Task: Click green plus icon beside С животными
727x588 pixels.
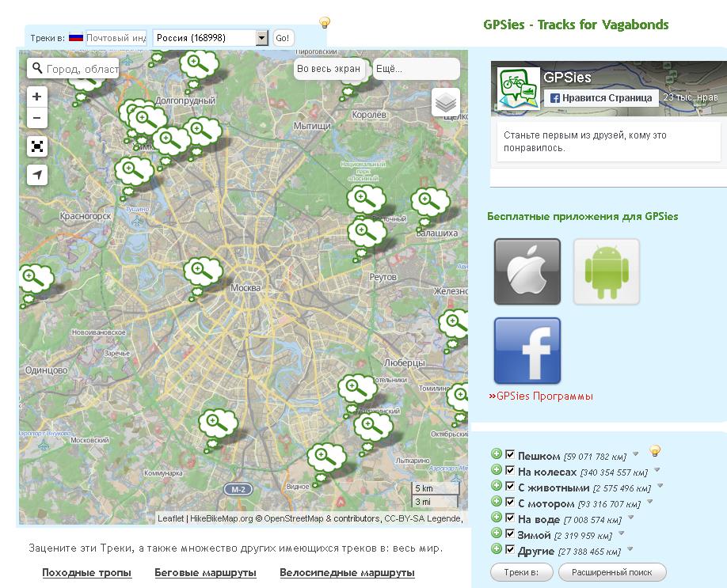Action: click(497, 486)
